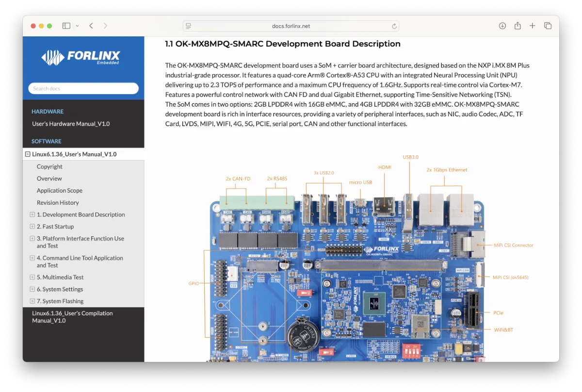Show the tab overview icon
582x392 pixels.
coord(548,26)
